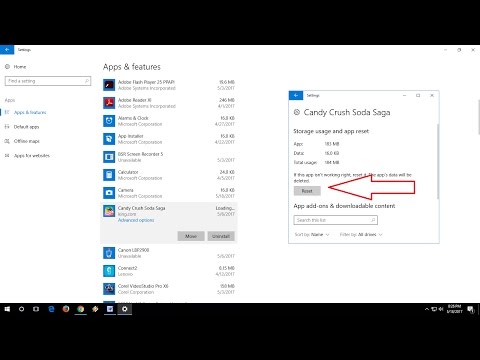Click the Canon LBP2900 app icon
Screen dimensions: 480x360
tap(109, 253)
